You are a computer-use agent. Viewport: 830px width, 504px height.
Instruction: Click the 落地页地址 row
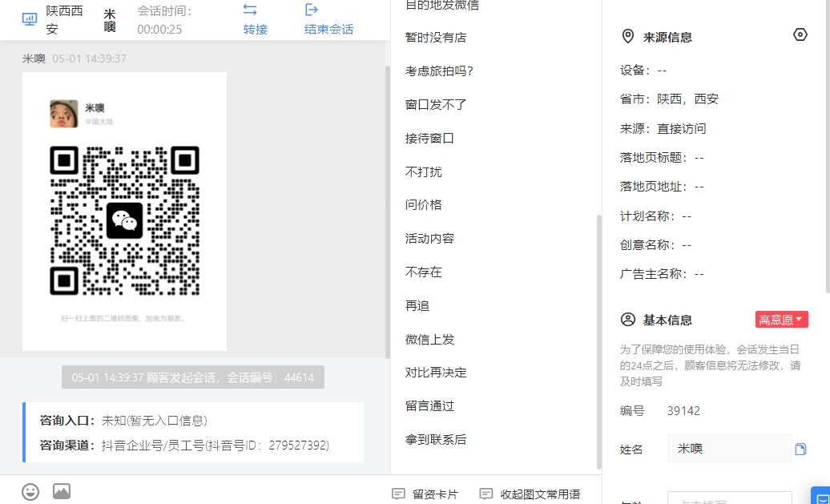tap(662, 187)
